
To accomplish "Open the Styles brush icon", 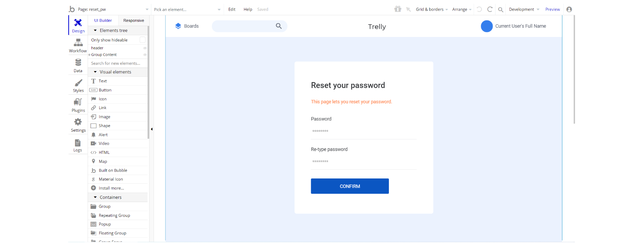I will (x=78, y=83).
